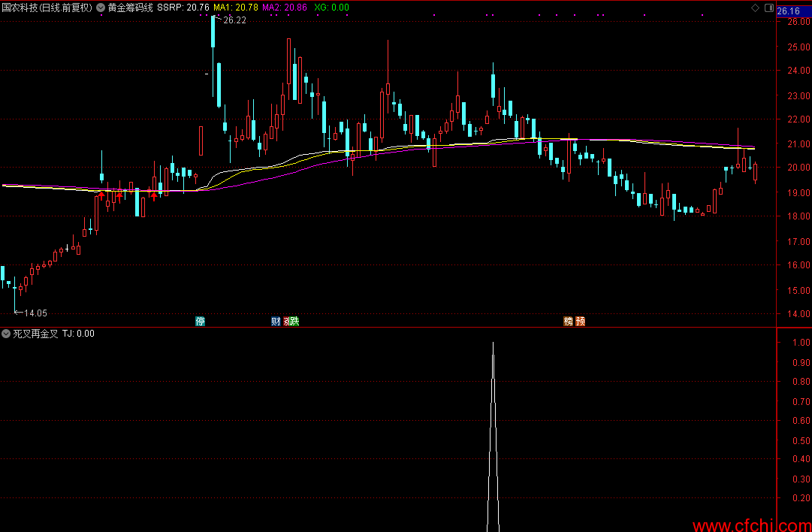Click the first red buy arrow signal

click(101, 196)
